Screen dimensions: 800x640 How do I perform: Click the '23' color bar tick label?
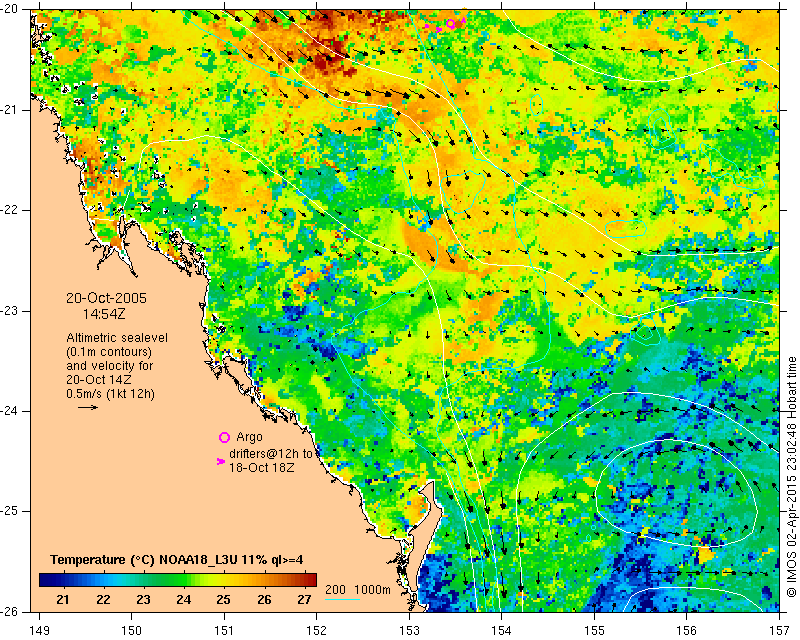click(x=143, y=599)
